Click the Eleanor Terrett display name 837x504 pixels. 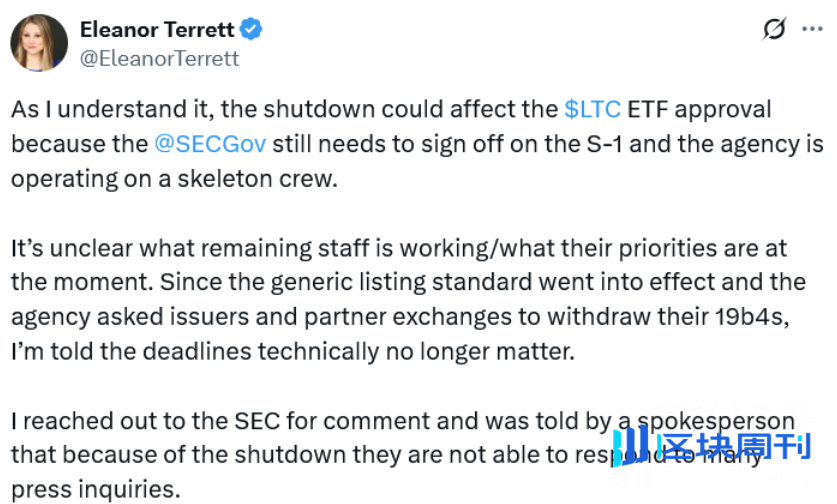pos(156,30)
